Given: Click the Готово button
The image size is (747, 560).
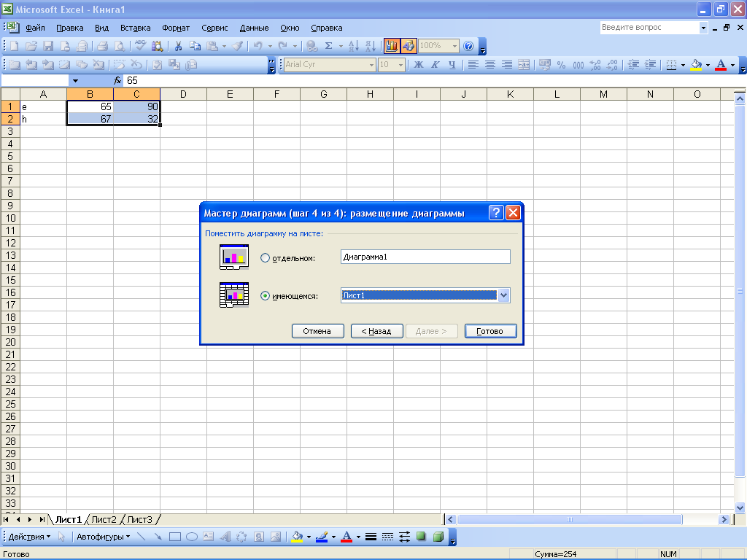Looking at the screenshot, I should pos(490,331).
